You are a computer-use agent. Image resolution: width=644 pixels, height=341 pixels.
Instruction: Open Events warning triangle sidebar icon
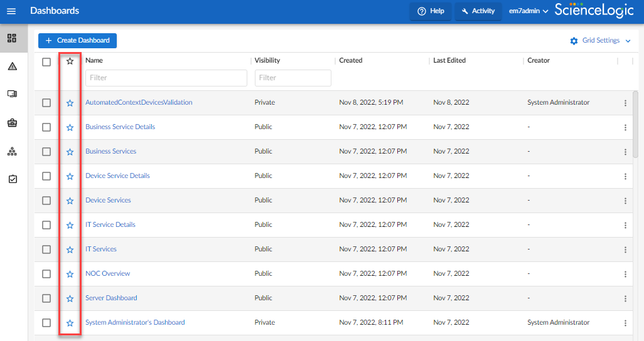tap(12, 66)
